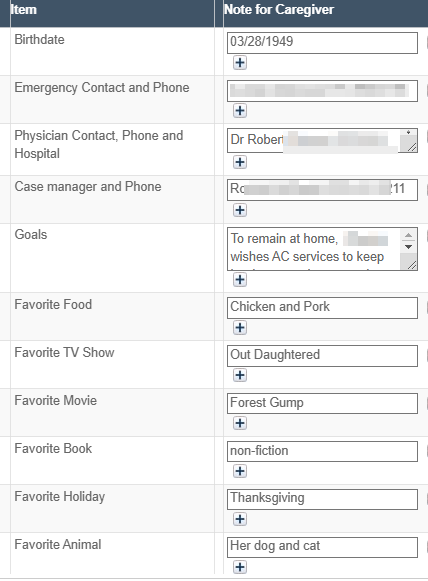
Task: Click the Note for Caregiver column header
Action: pyautogui.click(x=279, y=10)
